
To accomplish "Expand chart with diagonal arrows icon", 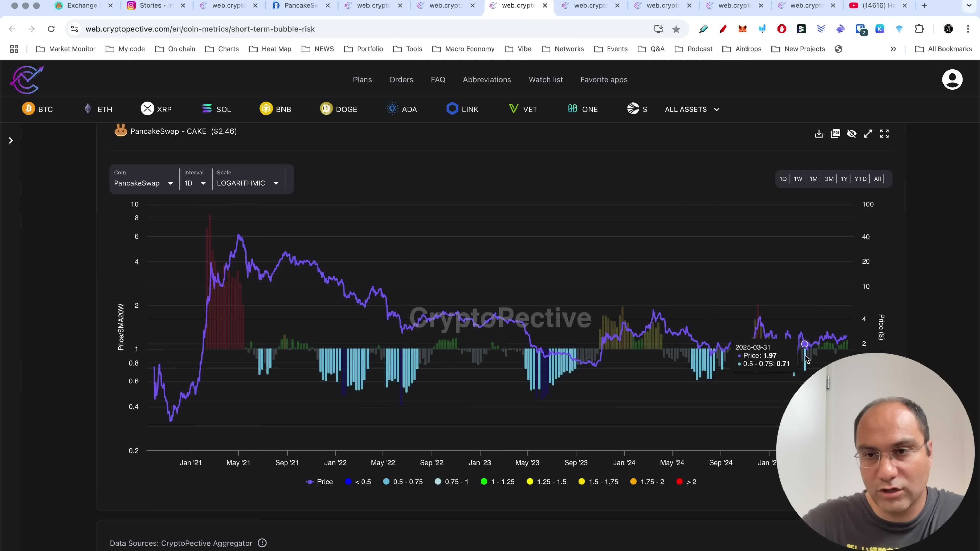I will point(868,134).
